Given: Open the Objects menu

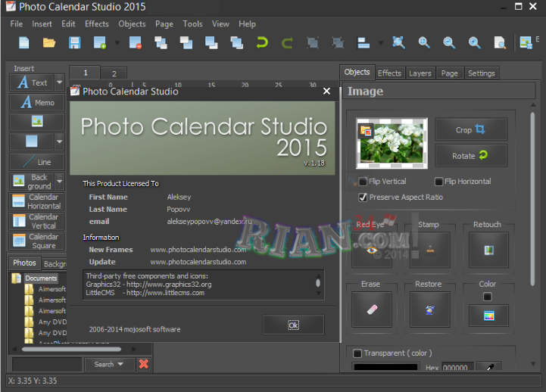Looking at the screenshot, I should [132, 24].
